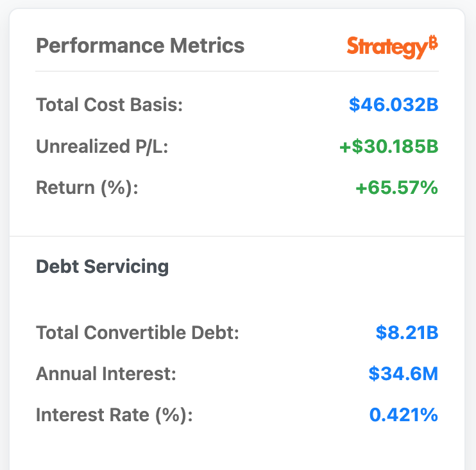Select the Unrealized P/L label
This screenshot has height=470, width=476.
[102, 146]
